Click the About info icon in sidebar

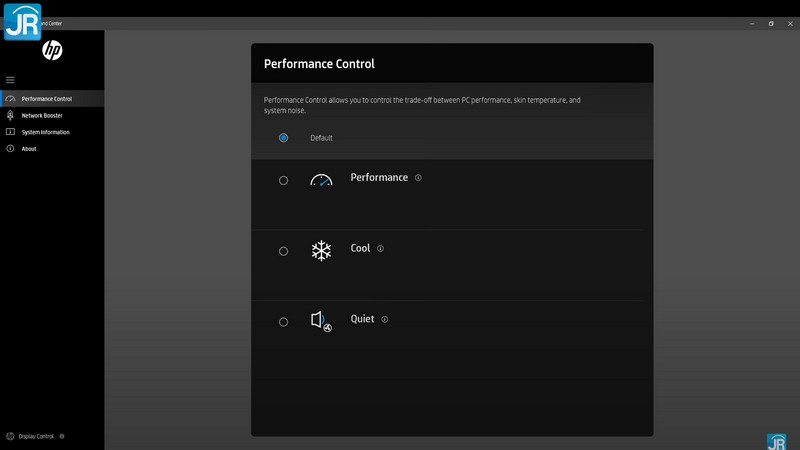coord(10,148)
